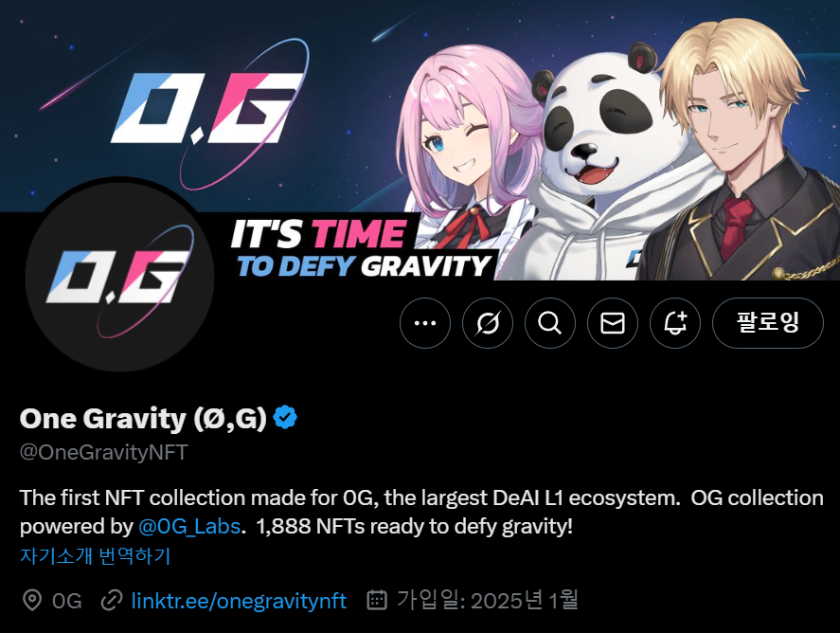Search this profile with magnifier icon
The width and height of the screenshot is (840, 633).
[550, 323]
